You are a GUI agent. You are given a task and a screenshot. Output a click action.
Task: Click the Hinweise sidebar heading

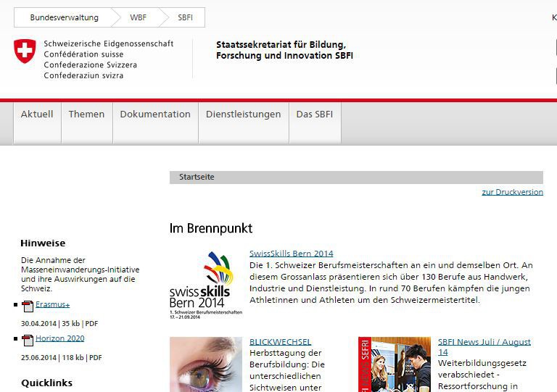43,243
